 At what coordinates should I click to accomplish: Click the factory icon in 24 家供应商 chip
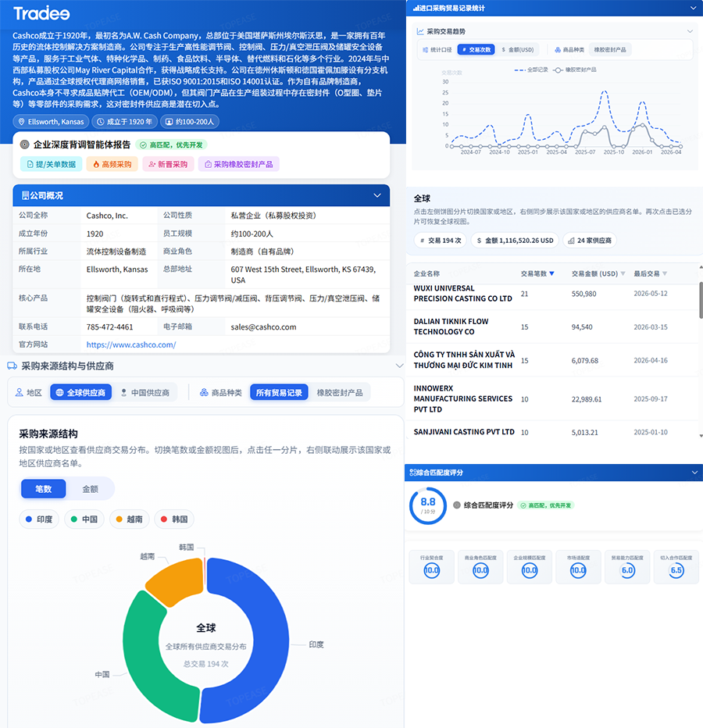(x=571, y=241)
